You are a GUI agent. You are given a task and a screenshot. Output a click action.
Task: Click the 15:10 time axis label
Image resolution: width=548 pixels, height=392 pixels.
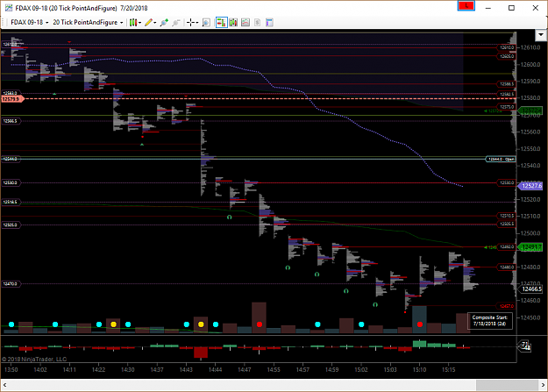(419, 369)
